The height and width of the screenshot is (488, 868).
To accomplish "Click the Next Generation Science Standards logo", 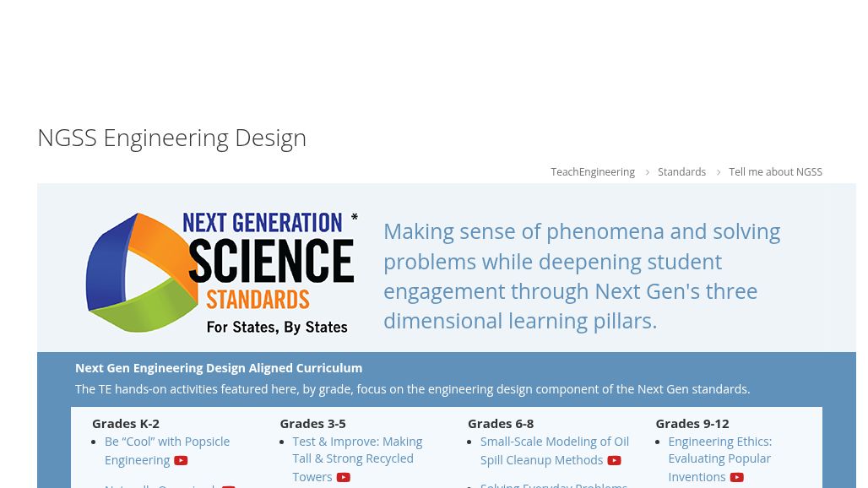I will click(x=222, y=273).
